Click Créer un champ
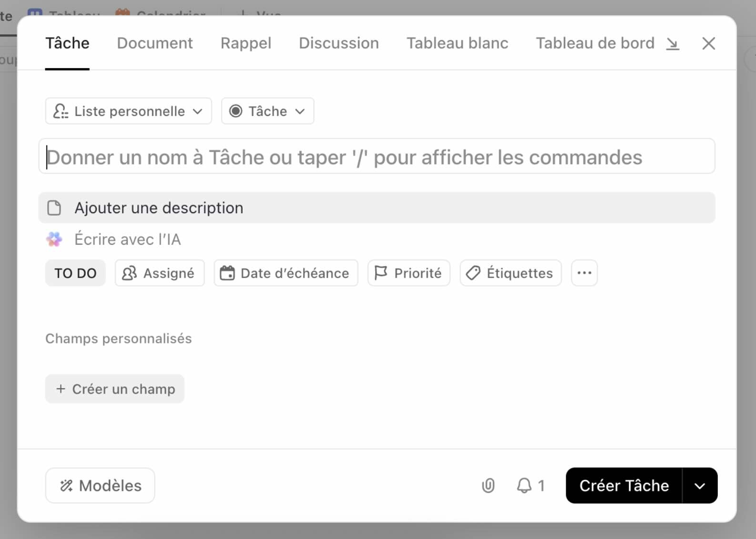Image resolution: width=756 pixels, height=539 pixels. [115, 389]
